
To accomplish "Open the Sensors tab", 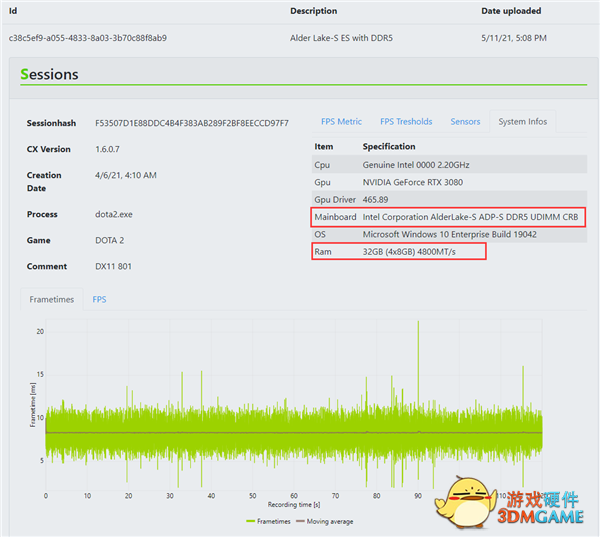I will tap(465, 122).
